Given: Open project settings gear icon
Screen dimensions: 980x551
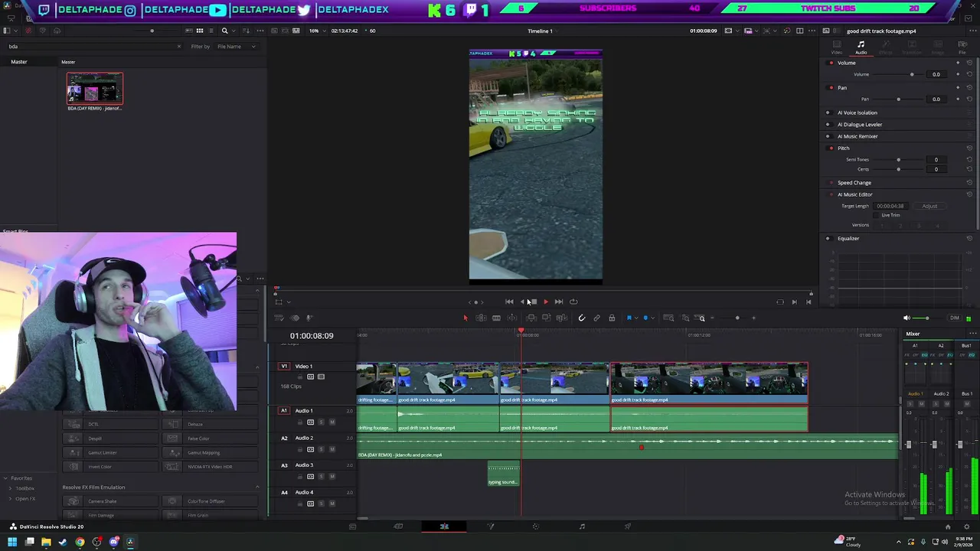Looking at the screenshot, I should coord(967,527).
